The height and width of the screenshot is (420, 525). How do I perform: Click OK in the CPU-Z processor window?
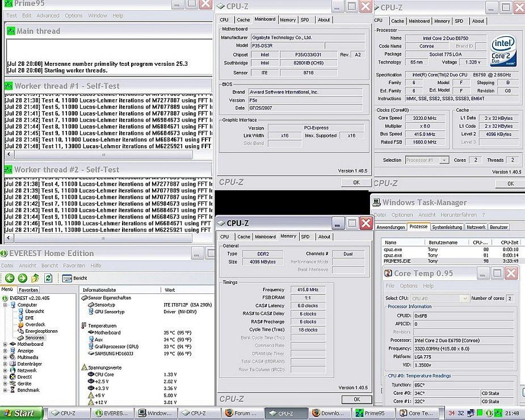(x=510, y=183)
